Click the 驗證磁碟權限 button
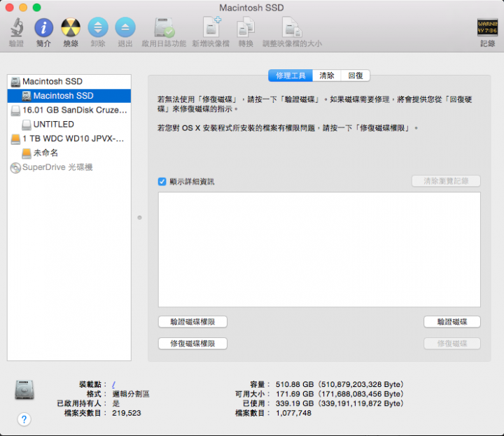 (x=192, y=322)
